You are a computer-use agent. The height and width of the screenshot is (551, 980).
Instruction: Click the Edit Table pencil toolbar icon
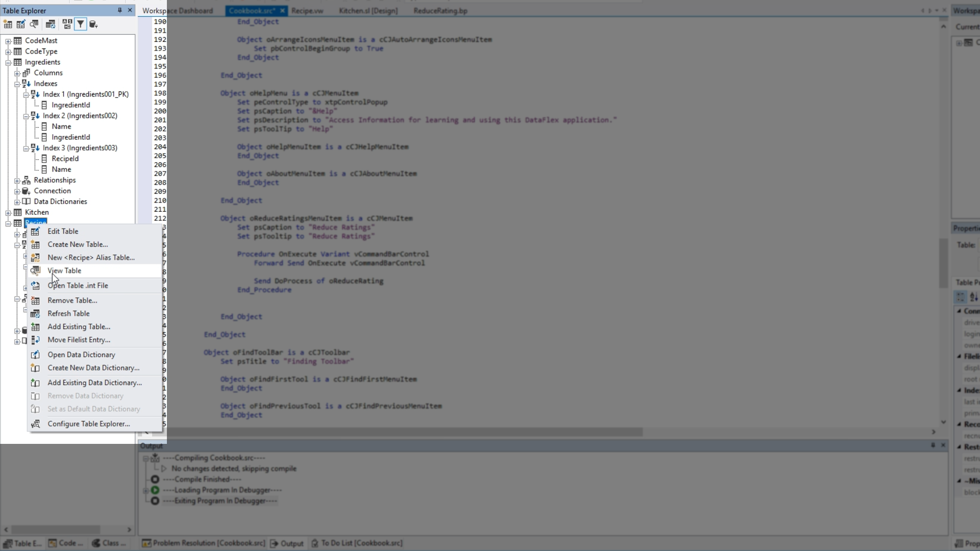[21, 24]
